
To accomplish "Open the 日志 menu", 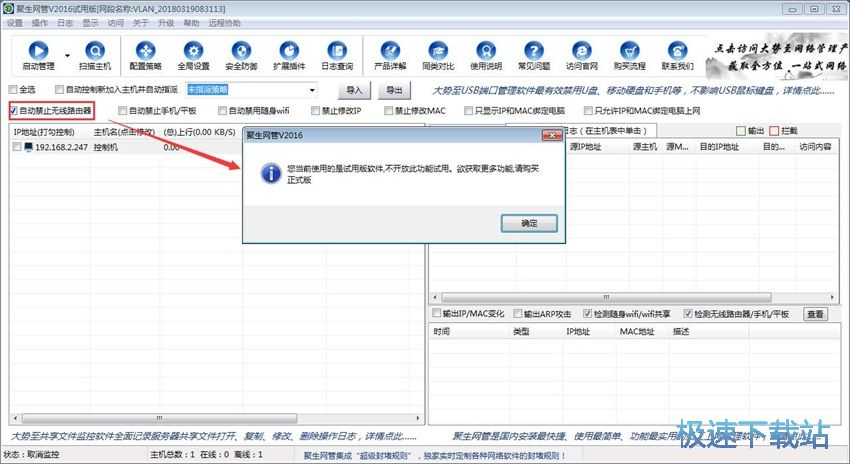I will click(65, 23).
